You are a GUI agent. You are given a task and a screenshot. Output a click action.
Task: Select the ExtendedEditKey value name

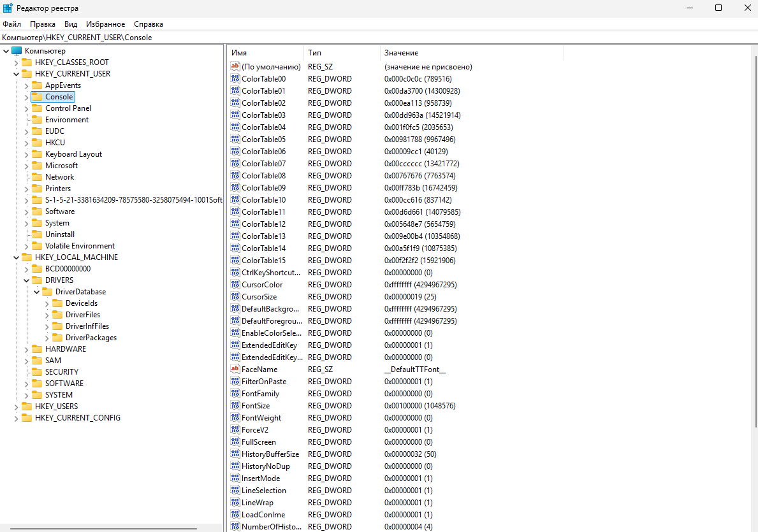(269, 345)
